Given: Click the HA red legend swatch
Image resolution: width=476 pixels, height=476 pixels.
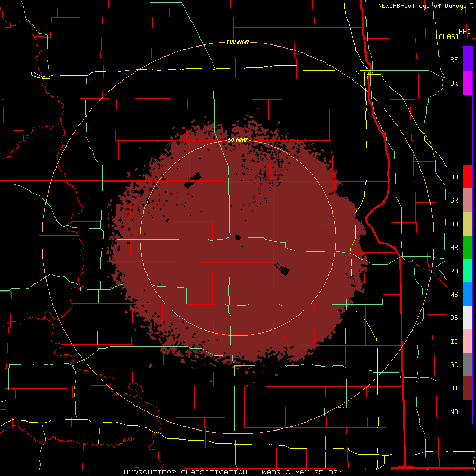Looking at the screenshot, I should pyautogui.click(x=467, y=177).
